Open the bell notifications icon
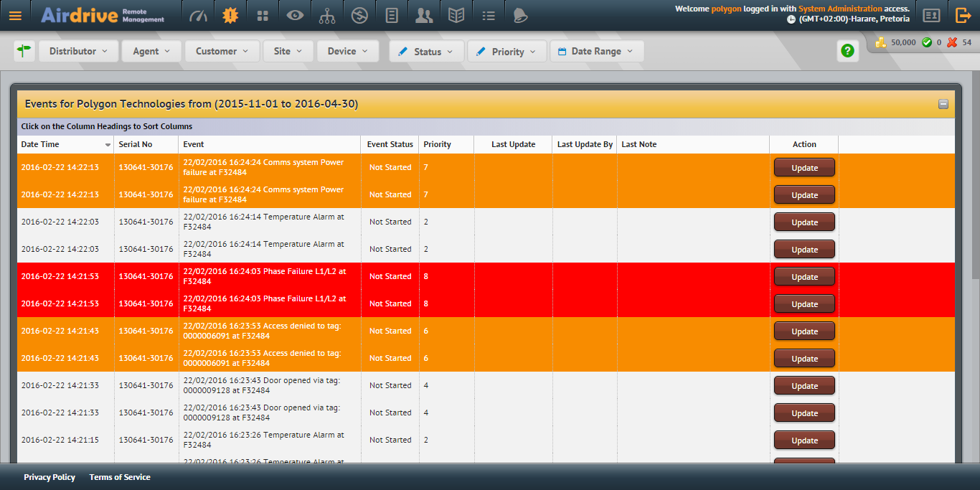Image resolution: width=980 pixels, height=490 pixels. tap(520, 15)
